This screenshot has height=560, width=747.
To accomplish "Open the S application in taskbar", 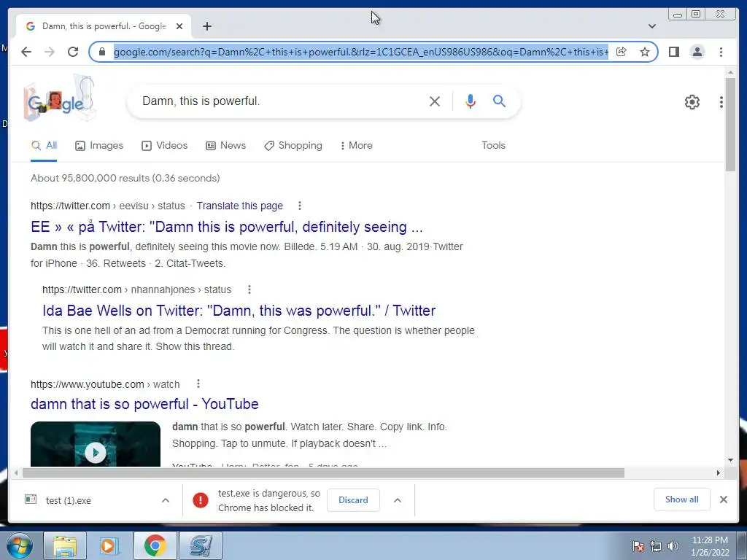I will [x=200, y=545].
